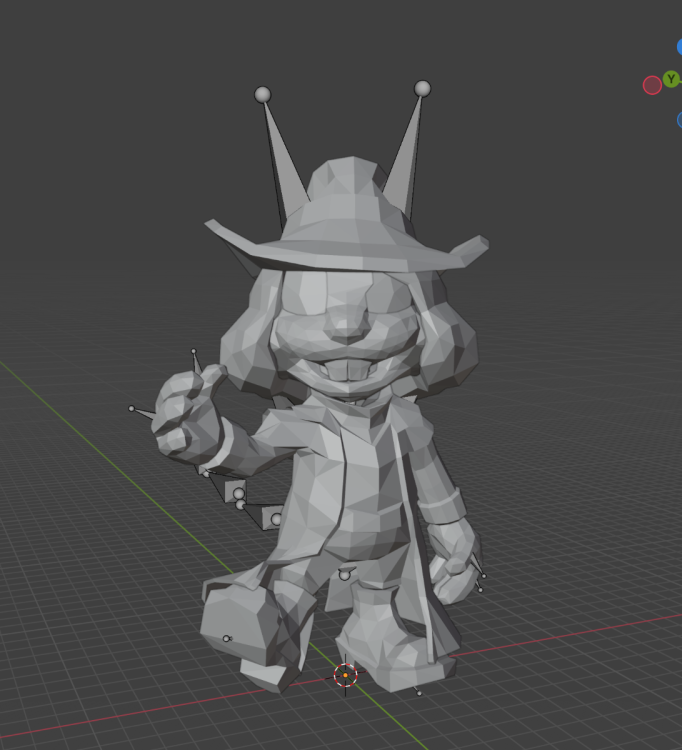682x750 pixels.
Task: Click the solid blue Z axis gizmo handle
Action: pyautogui.click(x=679, y=47)
